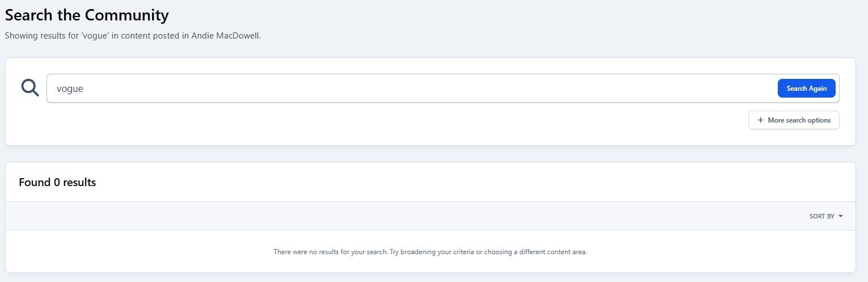
Task: Click the 'SORT BY' label text
Action: [x=821, y=216]
